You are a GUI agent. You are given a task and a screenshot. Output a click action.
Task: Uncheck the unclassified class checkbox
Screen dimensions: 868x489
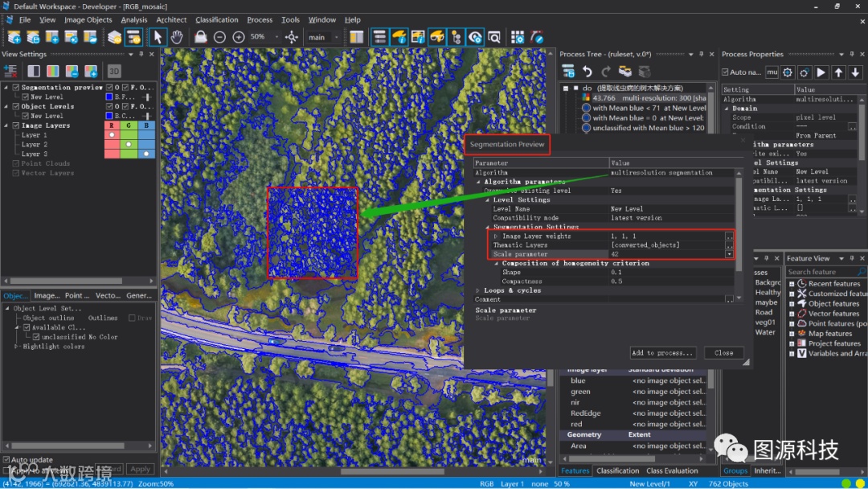click(36, 337)
